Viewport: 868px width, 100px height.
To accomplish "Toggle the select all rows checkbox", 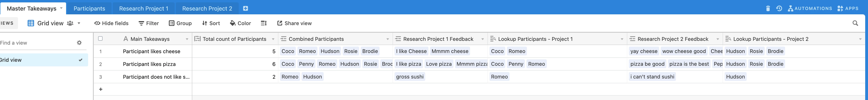I will point(100,39).
